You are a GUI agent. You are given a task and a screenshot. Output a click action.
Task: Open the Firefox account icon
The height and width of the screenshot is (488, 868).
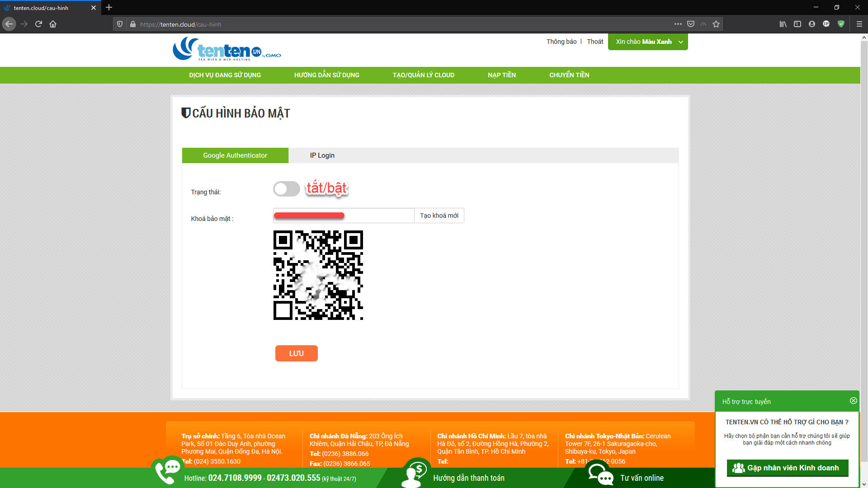tap(812, 24)
